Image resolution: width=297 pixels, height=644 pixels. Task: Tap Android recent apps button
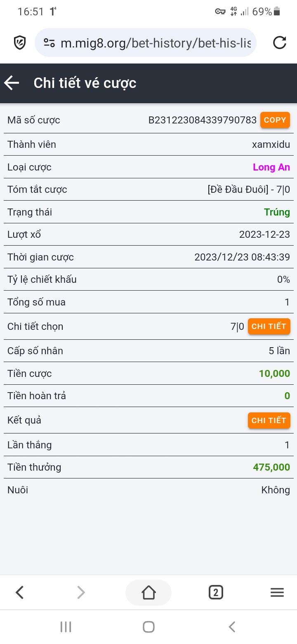(66, 627)
